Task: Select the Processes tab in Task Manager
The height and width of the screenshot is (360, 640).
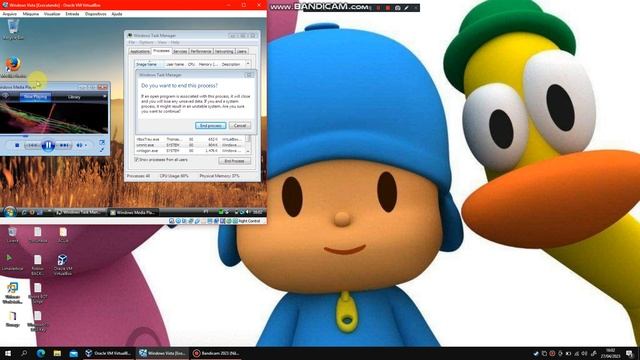Action: pyautogui.click(x=161, y=51)
